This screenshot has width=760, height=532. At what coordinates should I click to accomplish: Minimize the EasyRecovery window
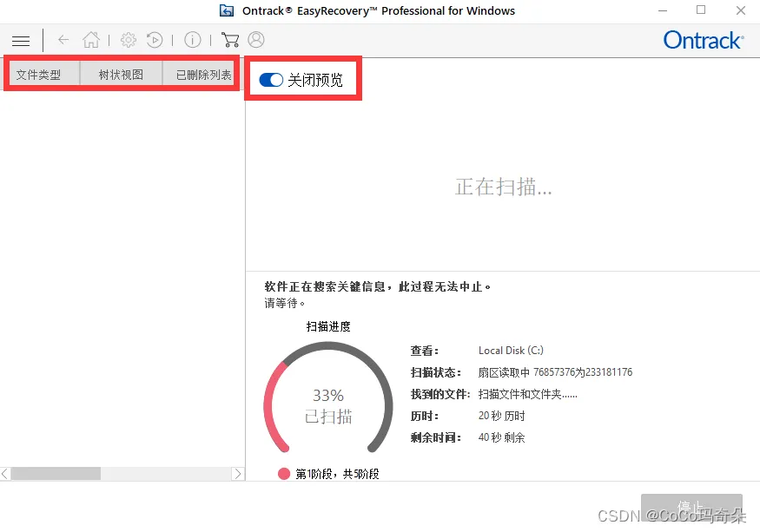click(663, 10)
